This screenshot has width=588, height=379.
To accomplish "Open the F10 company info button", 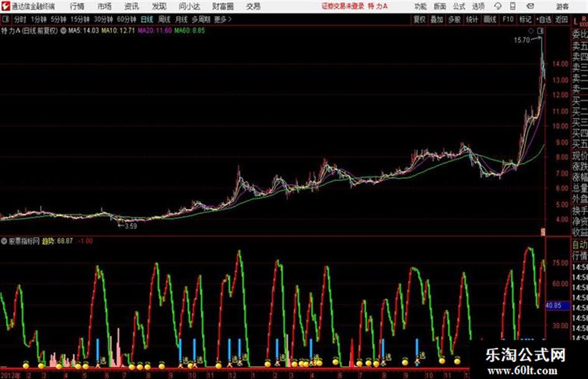I will (508, 19).
